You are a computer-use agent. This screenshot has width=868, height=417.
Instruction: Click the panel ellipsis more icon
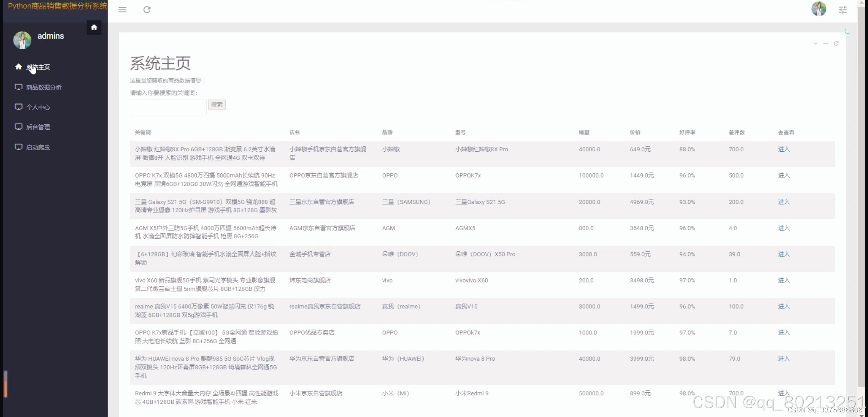(826, 43)
